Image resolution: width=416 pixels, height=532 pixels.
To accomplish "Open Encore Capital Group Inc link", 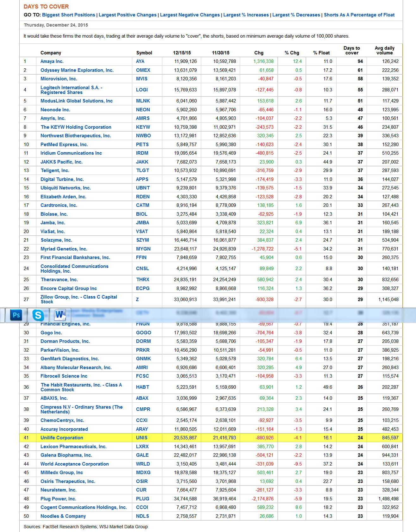I will coord(69,288).
